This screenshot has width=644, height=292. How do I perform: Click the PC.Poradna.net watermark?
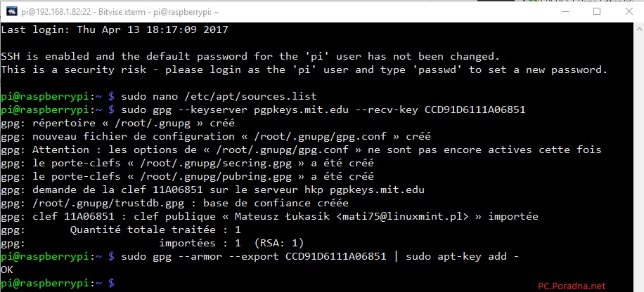pyautogui.click(x=572, y=286)
